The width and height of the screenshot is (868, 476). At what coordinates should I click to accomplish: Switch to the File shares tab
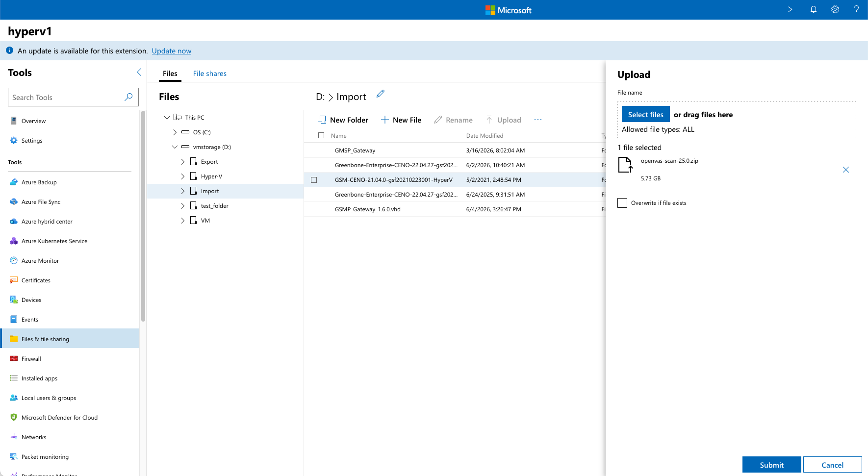point(210,74)
